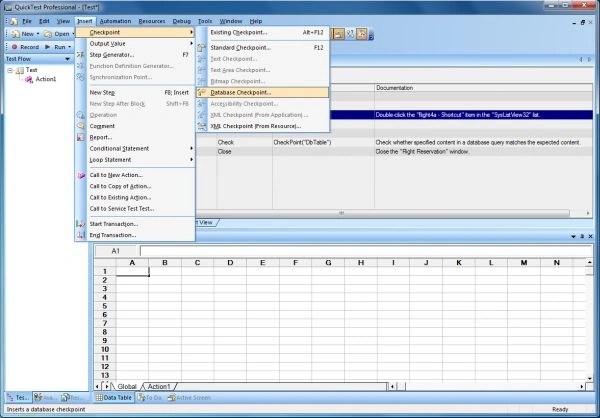Image resolution: width=600 pixels, height=418 pixels.
Task: Click the New test toolbar icon
Action: [15, 34]
